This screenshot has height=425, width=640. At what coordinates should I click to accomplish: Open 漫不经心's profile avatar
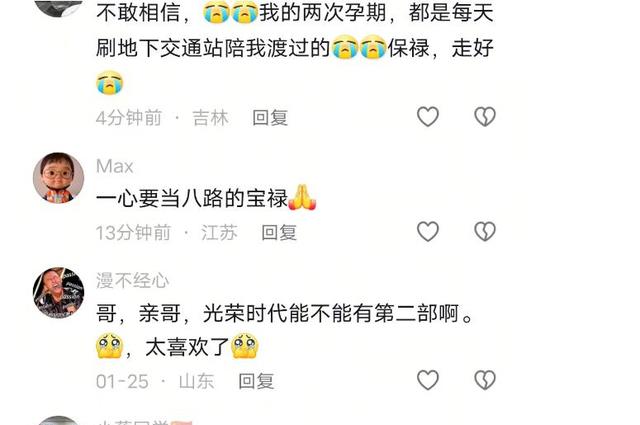[x=58, y=292]
